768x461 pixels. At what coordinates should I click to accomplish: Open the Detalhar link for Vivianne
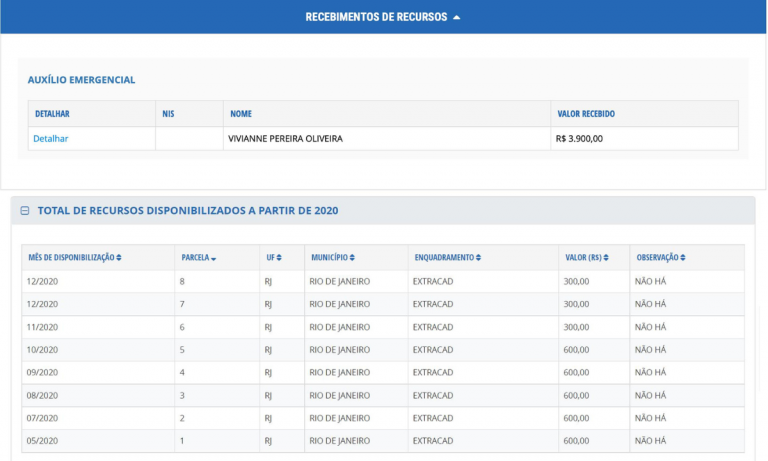tap(50, 139)
